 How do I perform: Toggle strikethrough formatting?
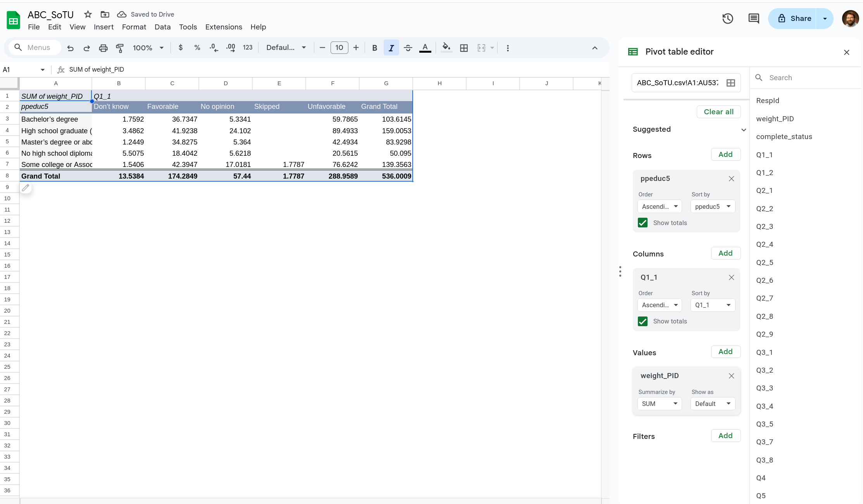click(x=408, y=48)
